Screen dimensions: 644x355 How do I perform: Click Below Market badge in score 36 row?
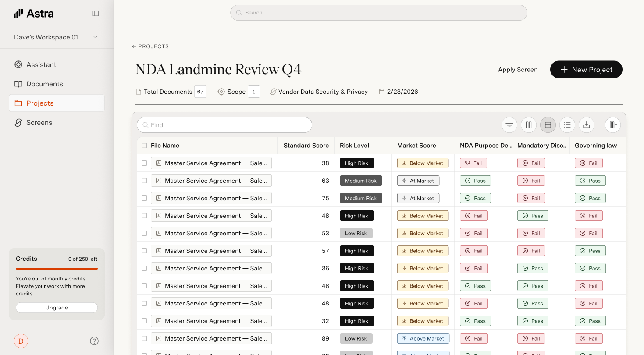click(423, 268)
